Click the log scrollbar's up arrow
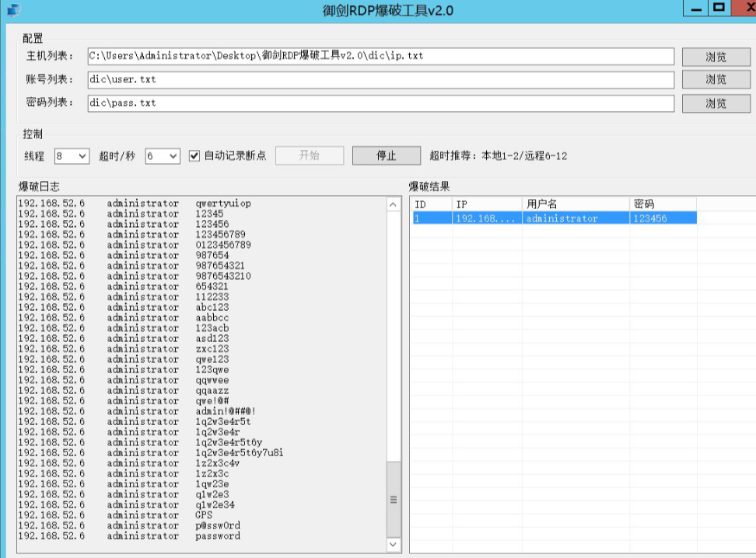This screenshot has width=756, height=558. coord(394,205)
